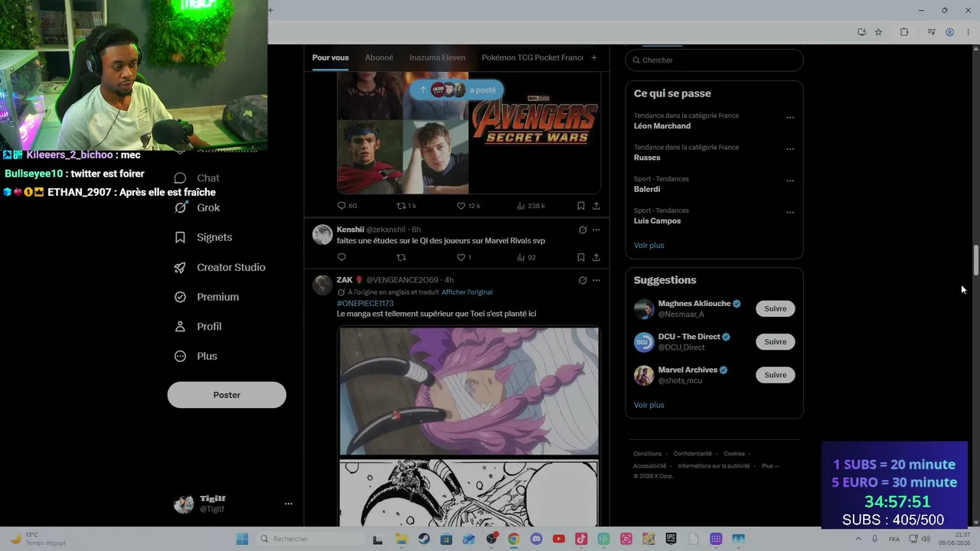Follow Marvel Archives with Suivre
The height and width of the screenshot is (551, 980).
coord(775,375)
